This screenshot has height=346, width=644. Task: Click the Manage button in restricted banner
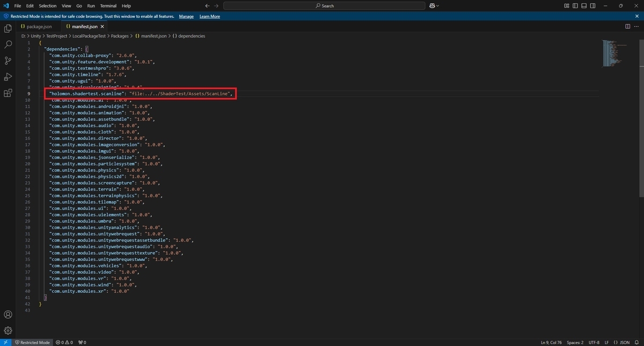pyautogui.click(x=186, y=16)
